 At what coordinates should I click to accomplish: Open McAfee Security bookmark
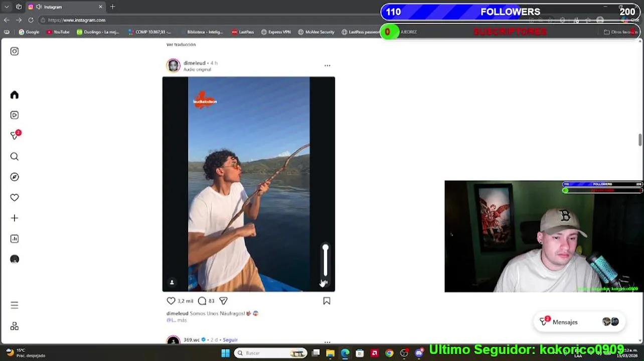point(316,32)
